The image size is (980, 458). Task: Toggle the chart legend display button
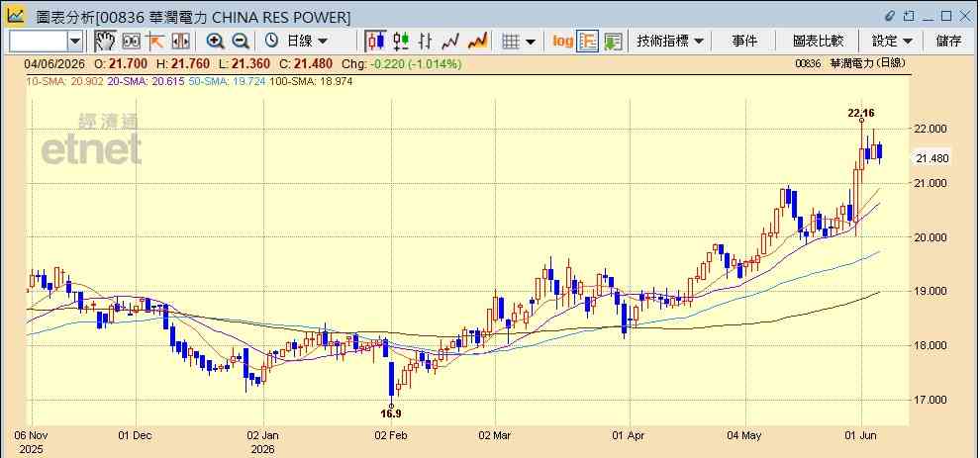coord(587,42)
